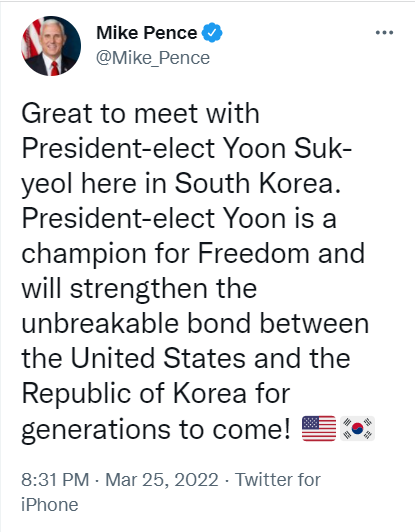Viewport: 415px width, 532px height.
Task: Click "champion for Freedom" text line
Action: 193,254
